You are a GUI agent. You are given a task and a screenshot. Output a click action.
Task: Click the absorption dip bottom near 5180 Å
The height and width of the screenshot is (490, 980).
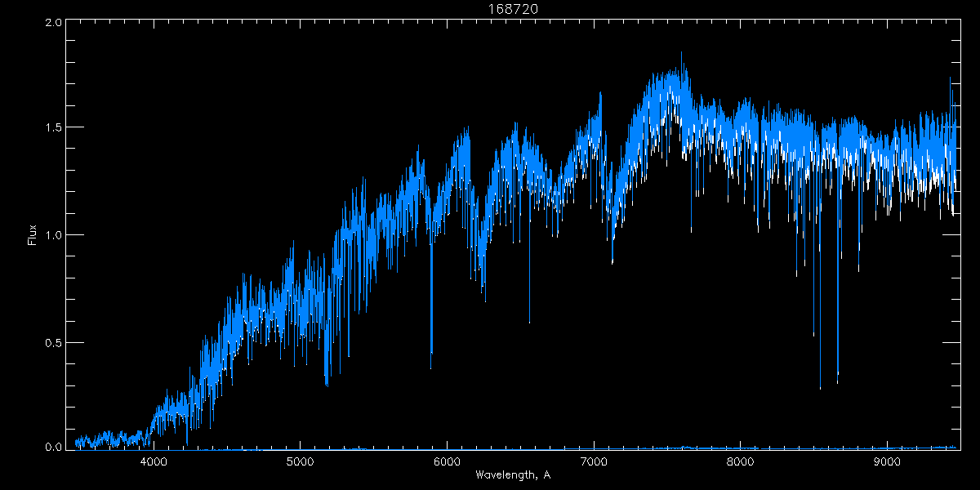point(327,384)
